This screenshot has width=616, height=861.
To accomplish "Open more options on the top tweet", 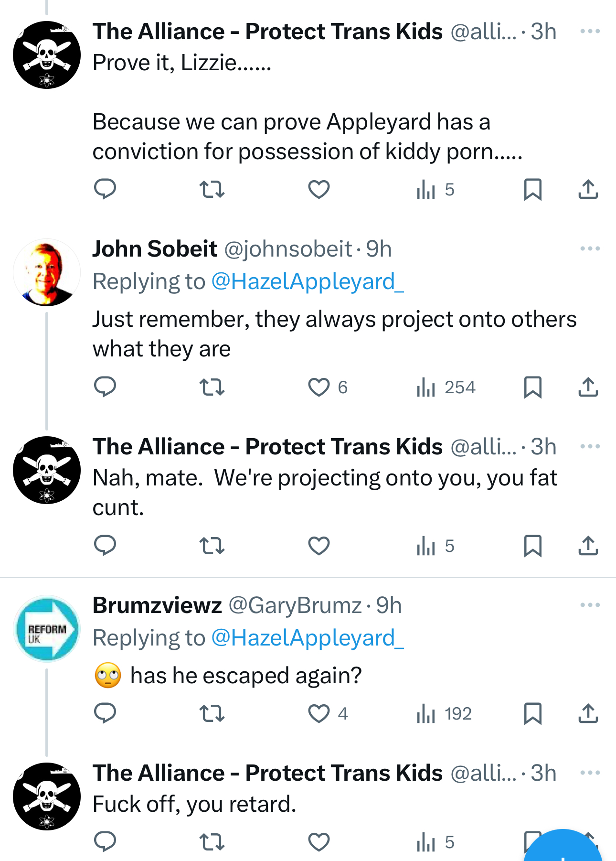I will coord(590,32).
